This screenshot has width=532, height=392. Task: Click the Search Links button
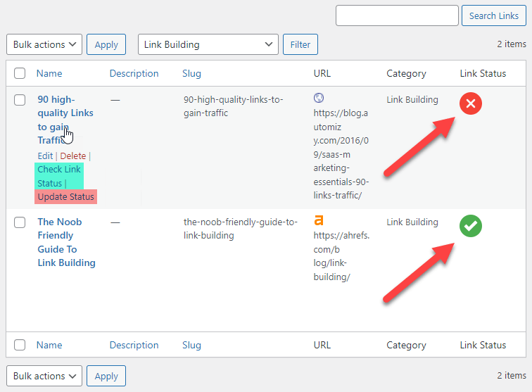click(x=493, y=15)
